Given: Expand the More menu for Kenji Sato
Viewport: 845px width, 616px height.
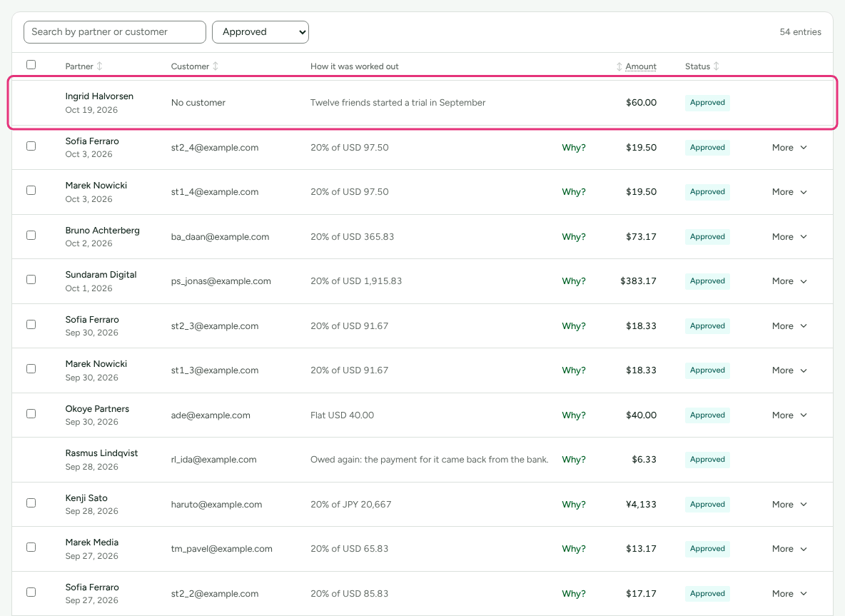Looking at the screenshot, I should (x=789, y=505).
